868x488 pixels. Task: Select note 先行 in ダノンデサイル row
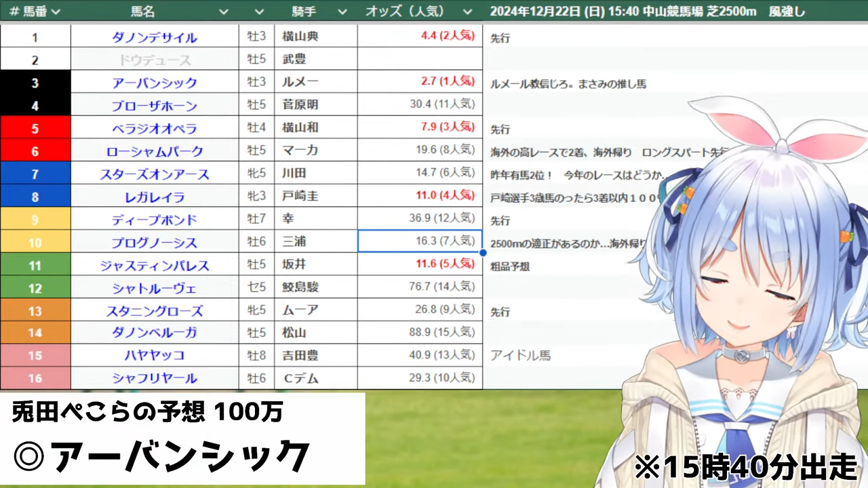500,39
